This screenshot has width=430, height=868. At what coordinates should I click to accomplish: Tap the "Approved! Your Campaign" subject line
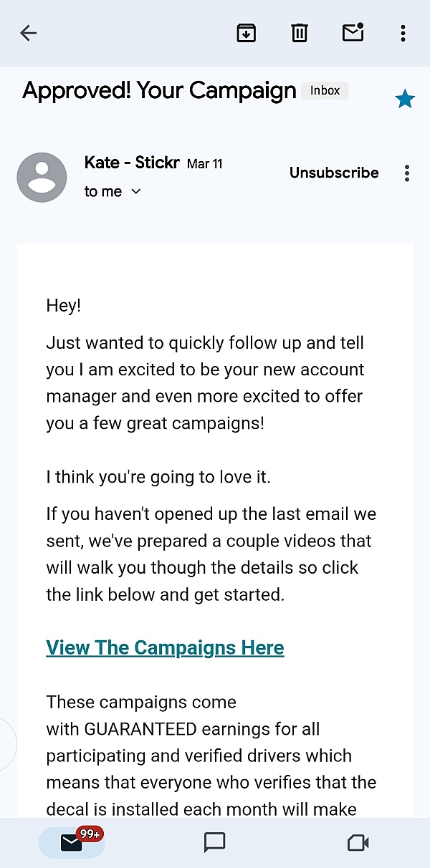pyautogui.click(x=159, y=91)
